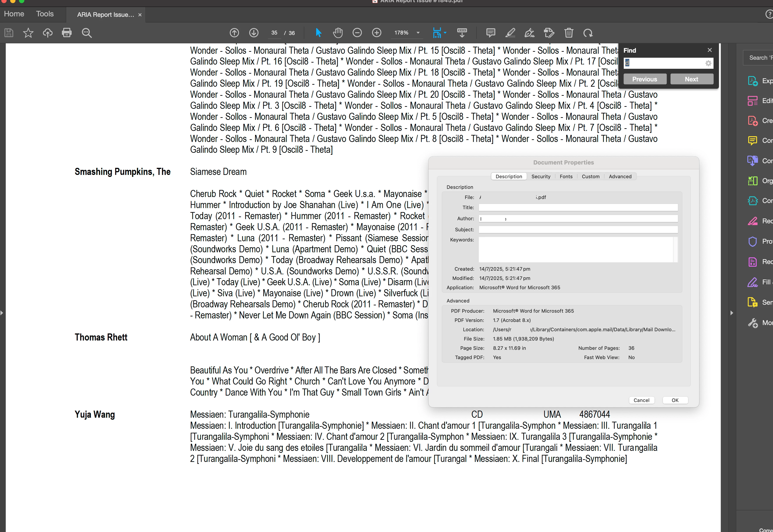Select the Hand pan tool
Viewport: 773px width, 532px height.
tap(338, 33)
